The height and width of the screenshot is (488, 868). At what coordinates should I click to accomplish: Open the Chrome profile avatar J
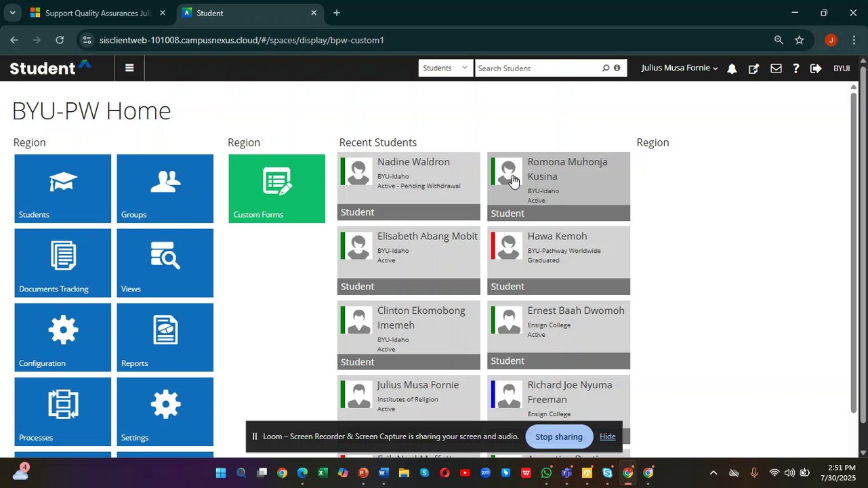coord(831,40)
